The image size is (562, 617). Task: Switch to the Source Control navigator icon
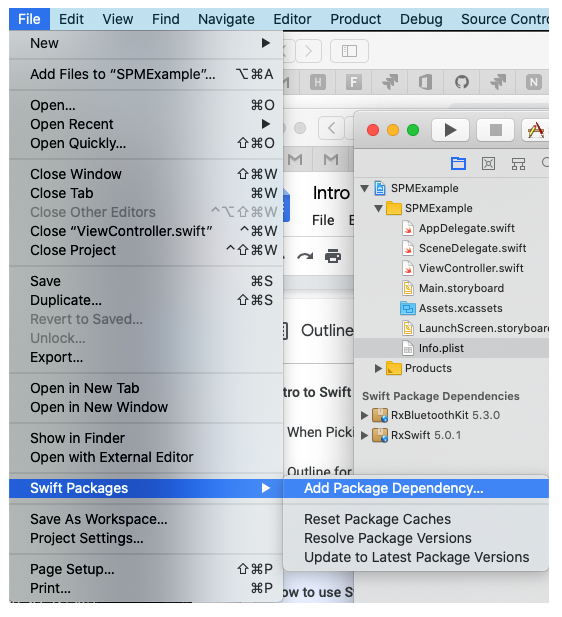tap(488, 163)
